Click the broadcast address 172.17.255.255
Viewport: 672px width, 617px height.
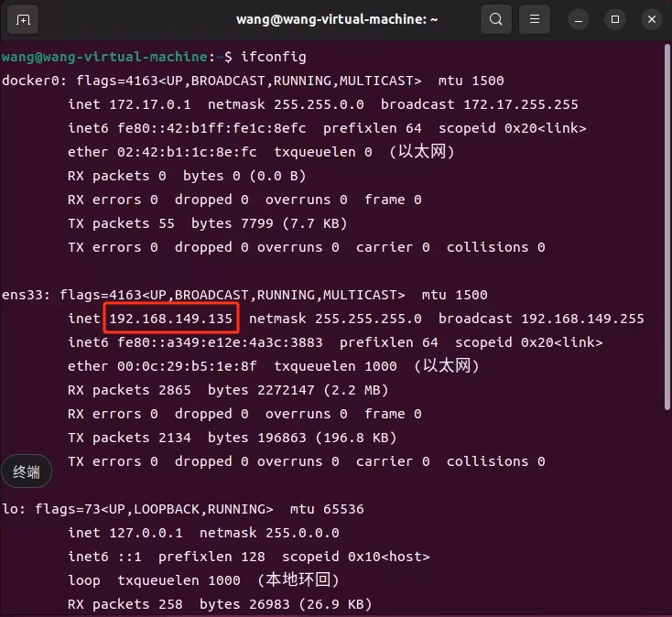pos(521,104)
